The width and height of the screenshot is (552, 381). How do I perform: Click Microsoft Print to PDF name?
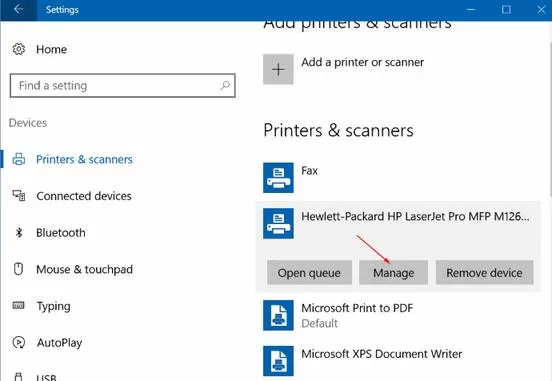click(357, 308)
